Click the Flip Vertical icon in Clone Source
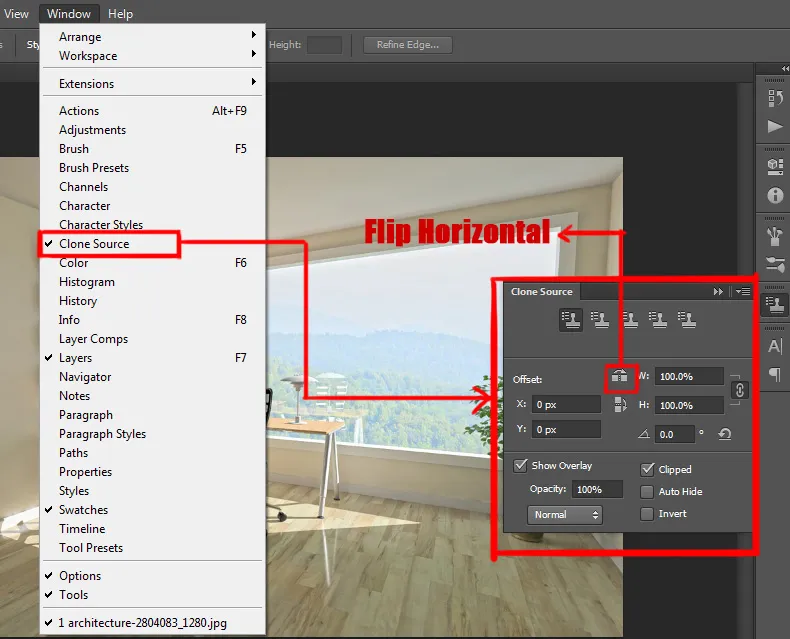This screenshot has height=639, width=790. 620,405
